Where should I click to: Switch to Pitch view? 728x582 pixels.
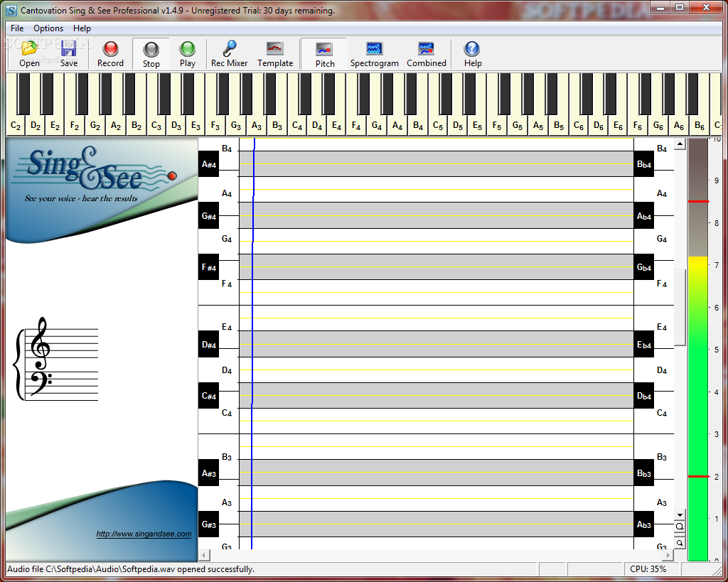pos(324,54)
